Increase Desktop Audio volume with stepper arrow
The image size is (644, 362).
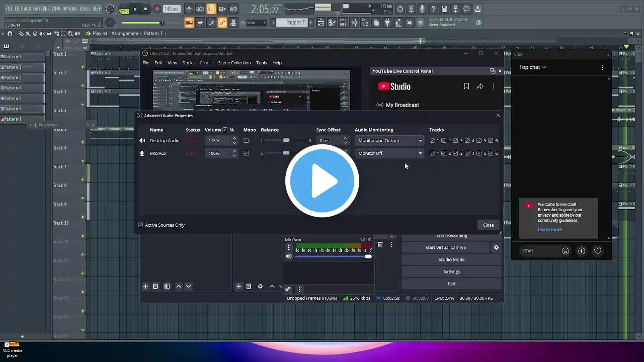(234, 139)
